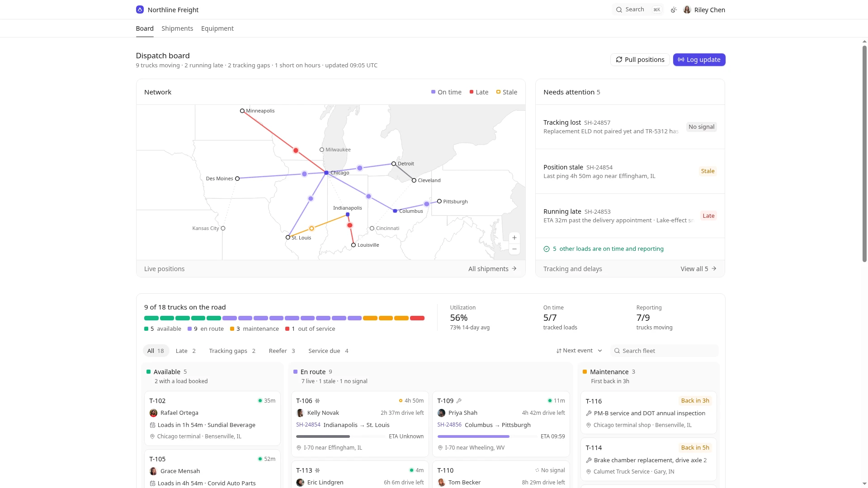Zoom out on the network map
This screenshot has height=488, width=868.
[514, 249]
